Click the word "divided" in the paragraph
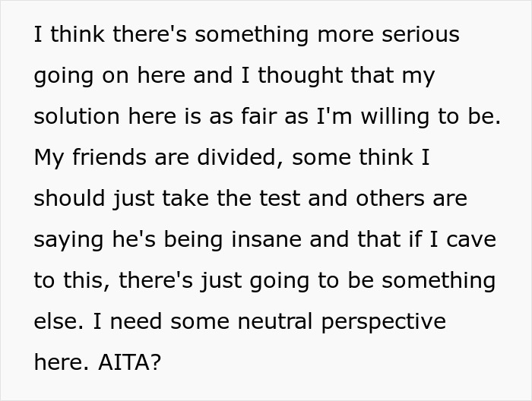Viewport: 532px width, 401px height. (x=239, y=157)
